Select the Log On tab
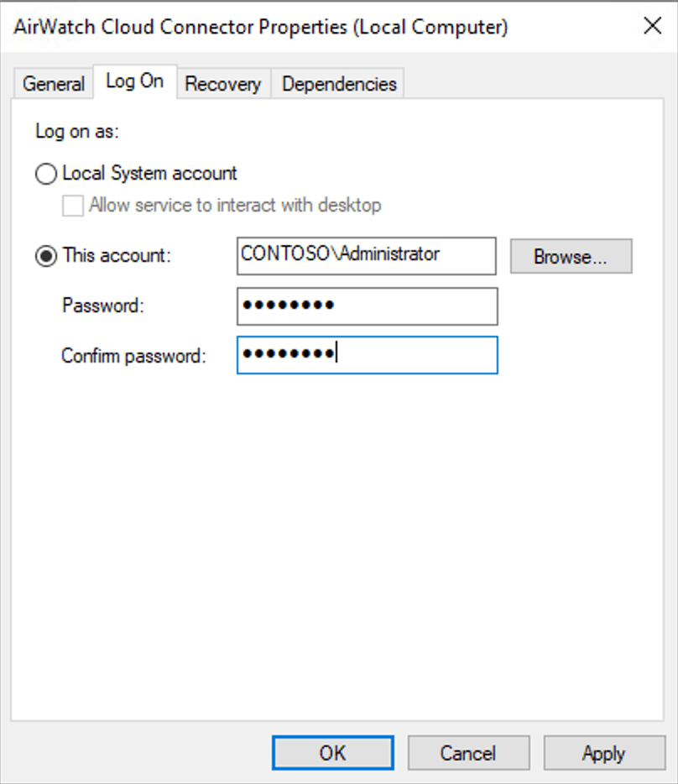 pyautogui.click(x=134, y=82)
